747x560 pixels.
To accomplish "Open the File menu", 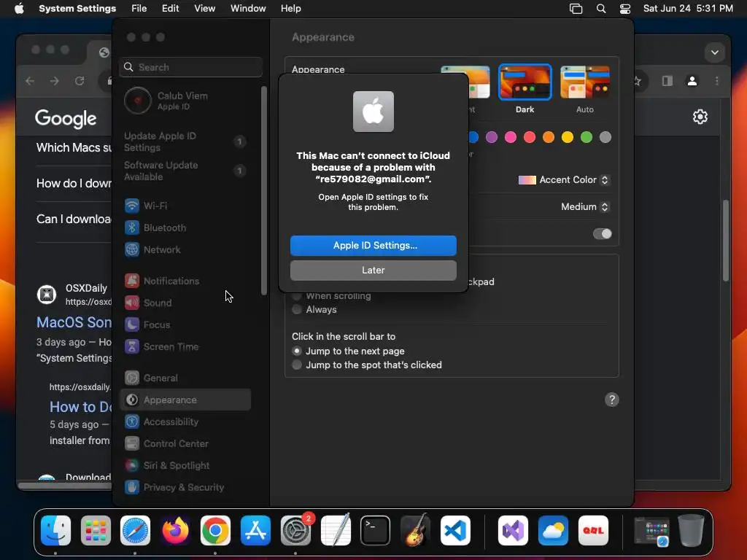I will tap(139, 9).
